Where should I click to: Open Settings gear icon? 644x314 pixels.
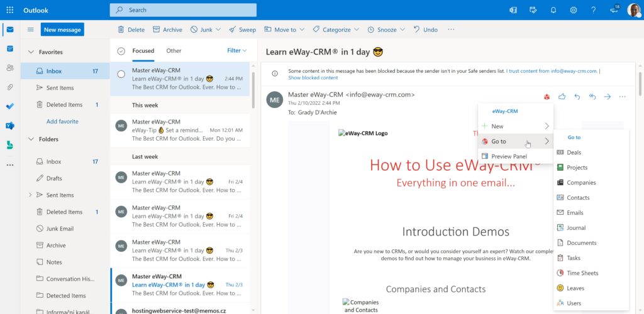click(x=574, y=10)
